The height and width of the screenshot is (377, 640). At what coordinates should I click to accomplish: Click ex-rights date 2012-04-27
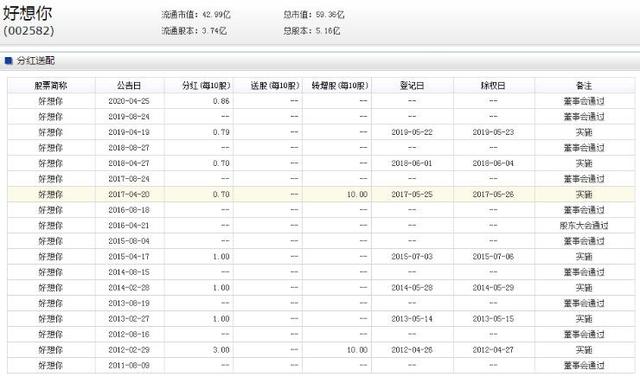click(x=493, y=350)
